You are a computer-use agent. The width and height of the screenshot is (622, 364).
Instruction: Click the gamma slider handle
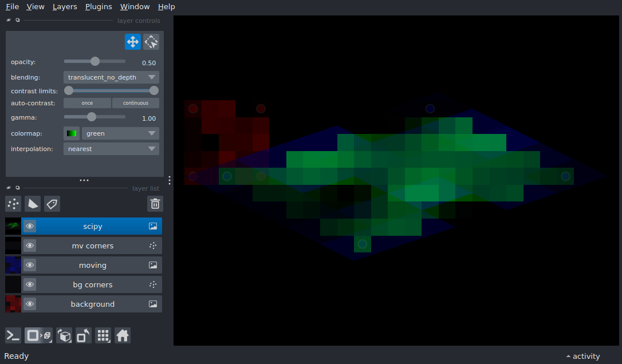click(92, 117)
